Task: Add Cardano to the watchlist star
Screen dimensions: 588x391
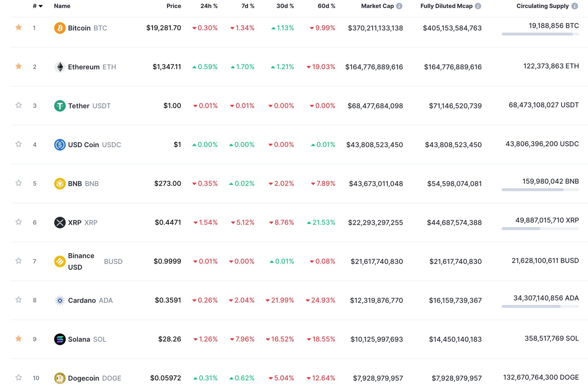Action: pos(18,300)
